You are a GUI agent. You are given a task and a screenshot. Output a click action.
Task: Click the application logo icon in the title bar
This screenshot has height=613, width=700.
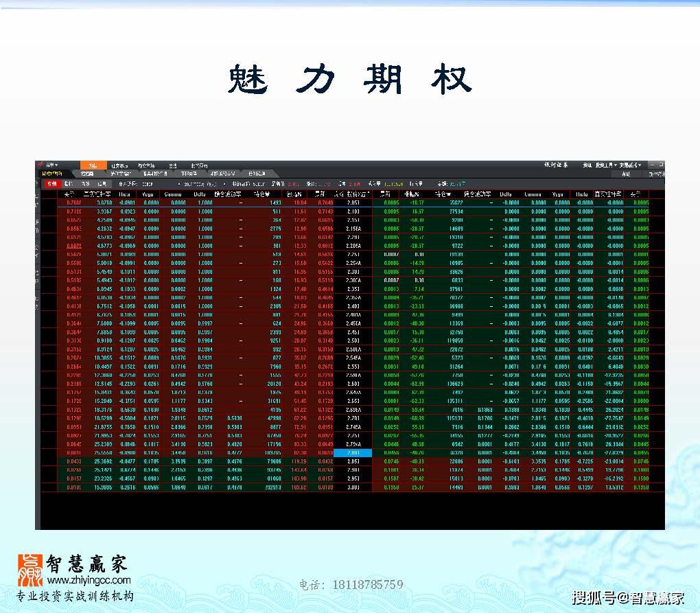pyautogui.click(x=40, y=165)
